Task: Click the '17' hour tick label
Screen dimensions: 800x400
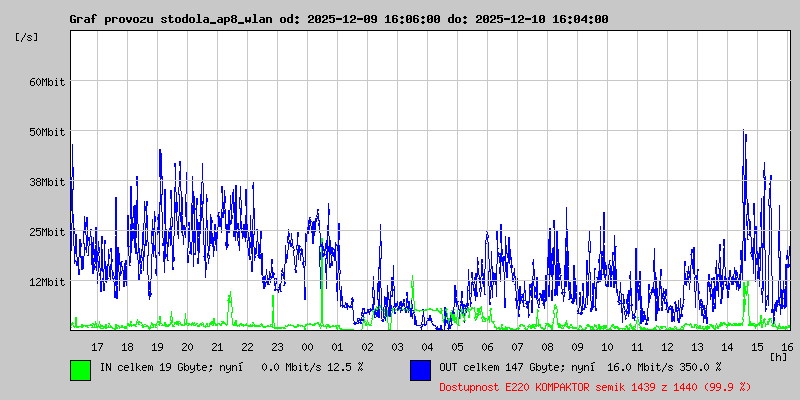Action: pos(97,347)
